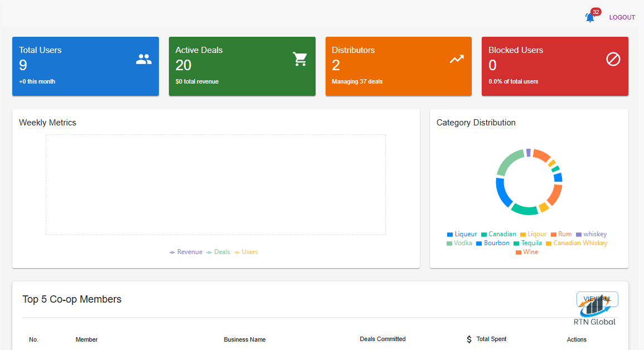Image resolution: width=644 pixels, height=350 pixels.
Task: Toggle Liqour category in donut legend
Action: [534, 234]
